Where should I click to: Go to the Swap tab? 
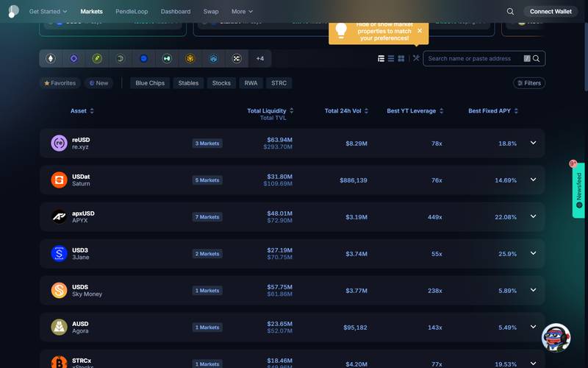(211, 12)
